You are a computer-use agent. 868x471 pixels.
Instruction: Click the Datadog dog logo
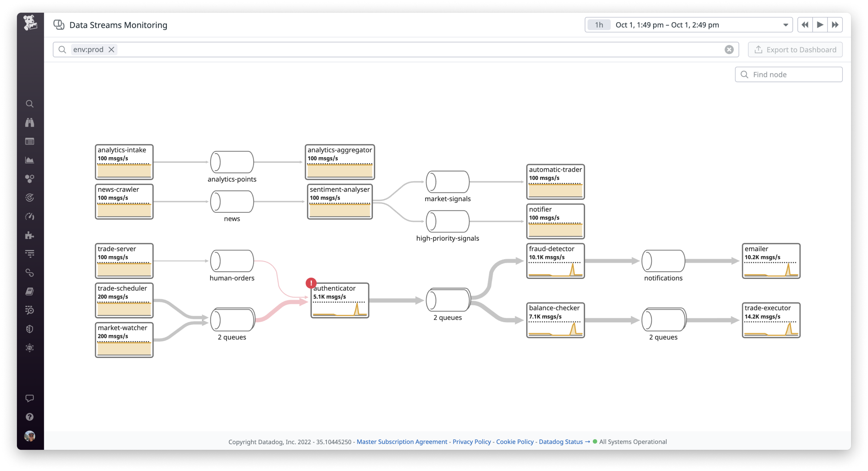[x=30, y=22]
